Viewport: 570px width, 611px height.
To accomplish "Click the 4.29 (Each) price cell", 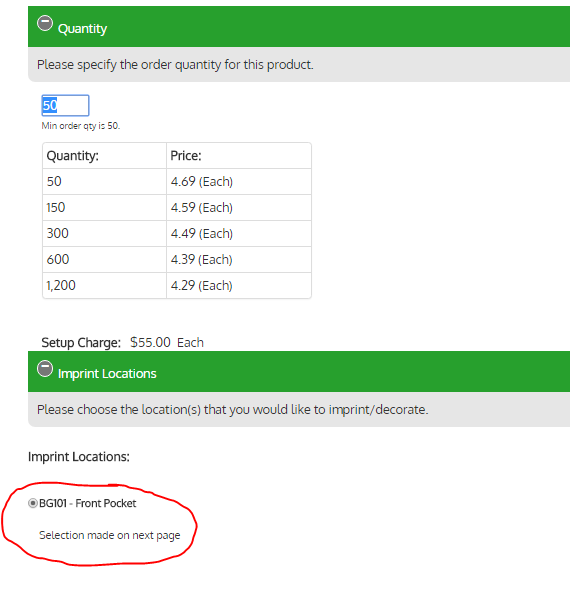I will [x=239, y=286].
